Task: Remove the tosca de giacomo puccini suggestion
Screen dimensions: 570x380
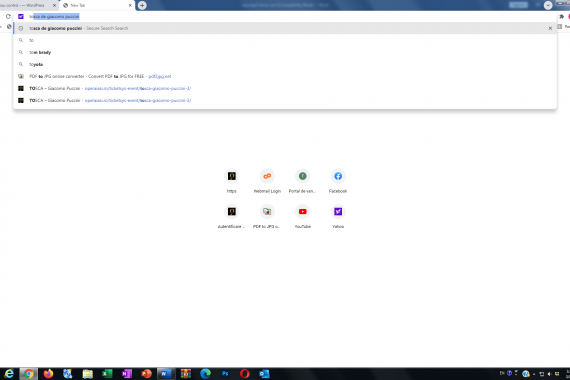Action: (550, 28)
